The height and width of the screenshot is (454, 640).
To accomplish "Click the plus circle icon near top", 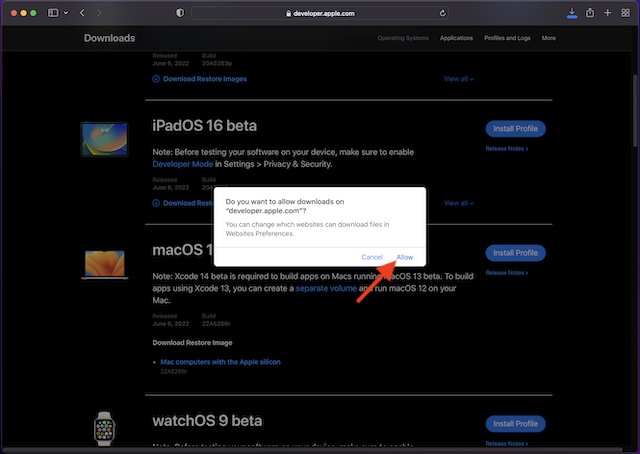I will (x=156, y=79).
